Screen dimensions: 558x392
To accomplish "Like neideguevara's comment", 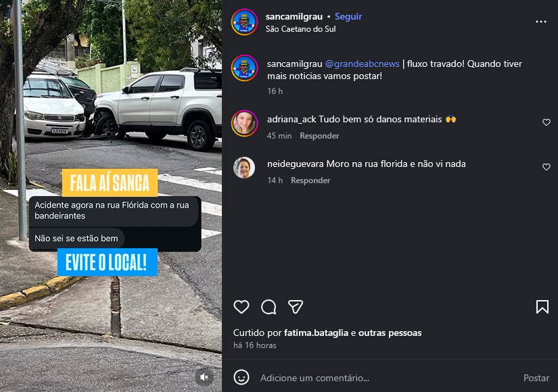I will [x=547, y=167].
